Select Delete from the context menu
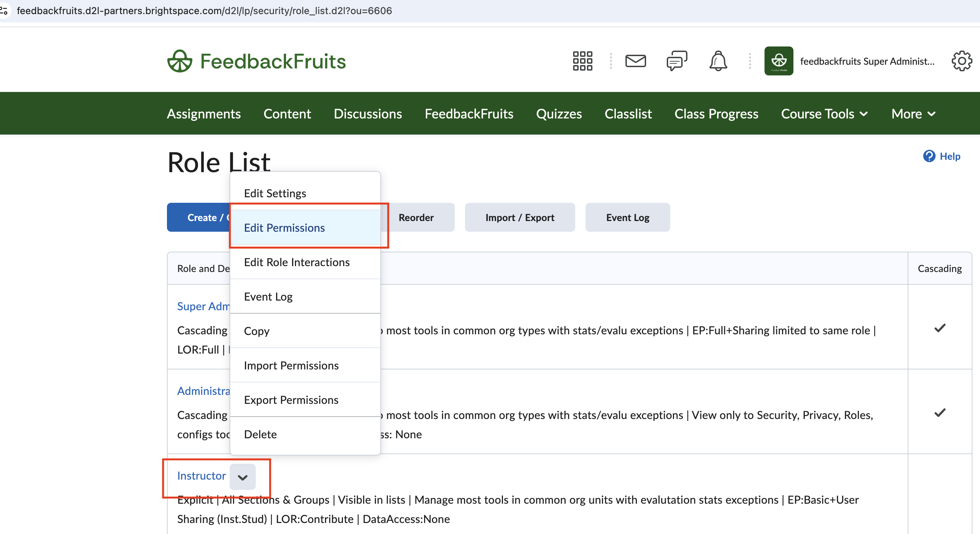Image resolution: width=980 pixels, height=534 pixels. click(260, 434)
